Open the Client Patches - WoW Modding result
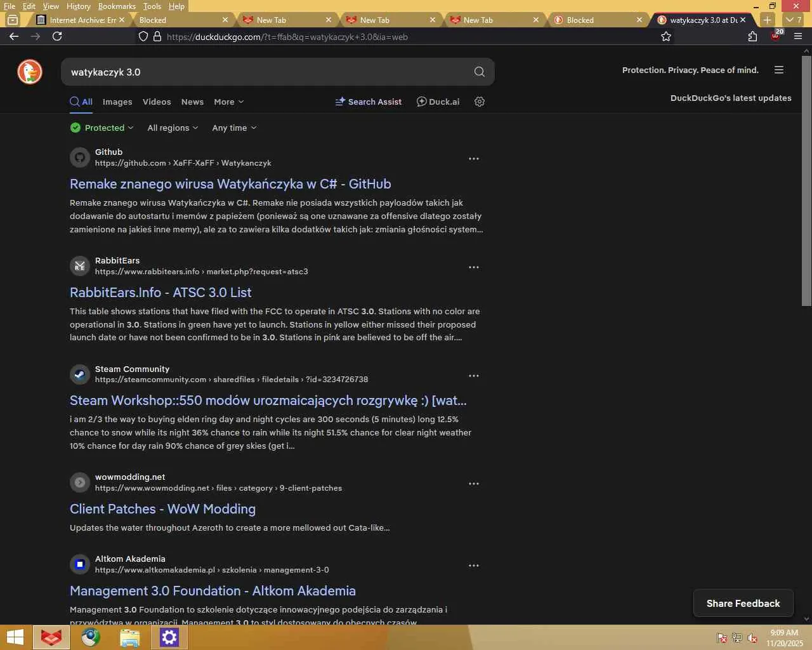Image resolution: width=812 pixels, height=650 pixels. 162,509
